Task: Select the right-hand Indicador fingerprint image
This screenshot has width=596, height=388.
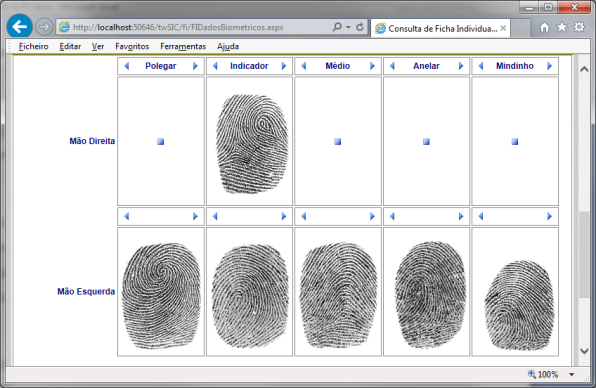Action: tap(252, 144)
